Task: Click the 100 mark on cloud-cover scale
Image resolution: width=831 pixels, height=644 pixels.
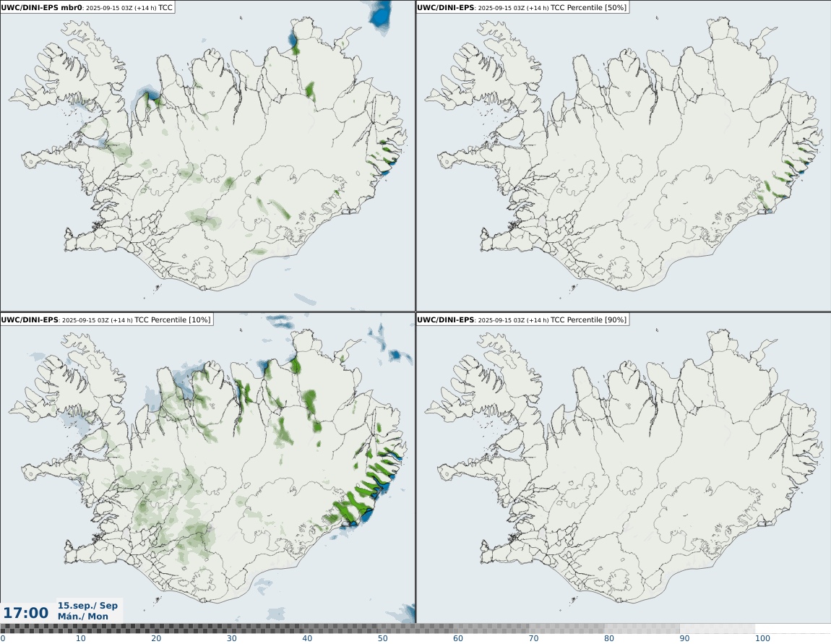Action: 762,638
